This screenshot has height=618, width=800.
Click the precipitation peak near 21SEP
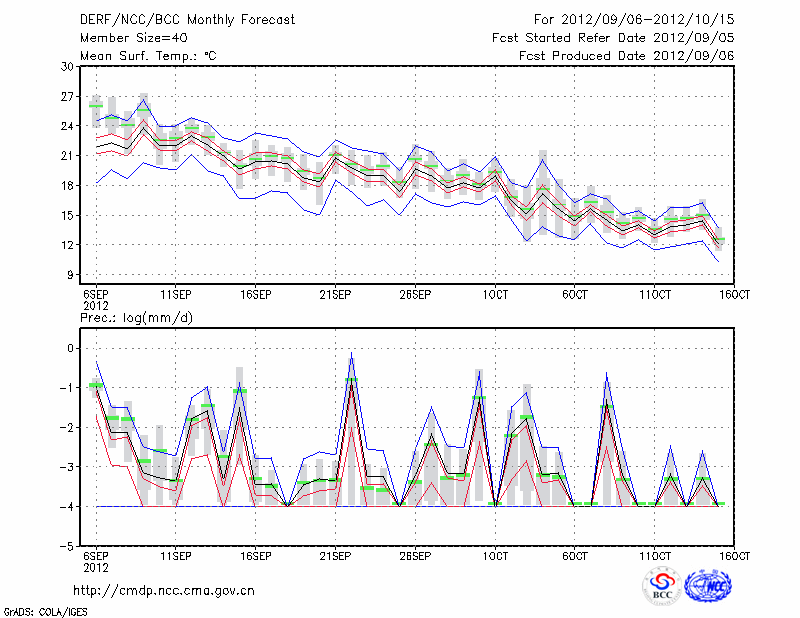352,356
